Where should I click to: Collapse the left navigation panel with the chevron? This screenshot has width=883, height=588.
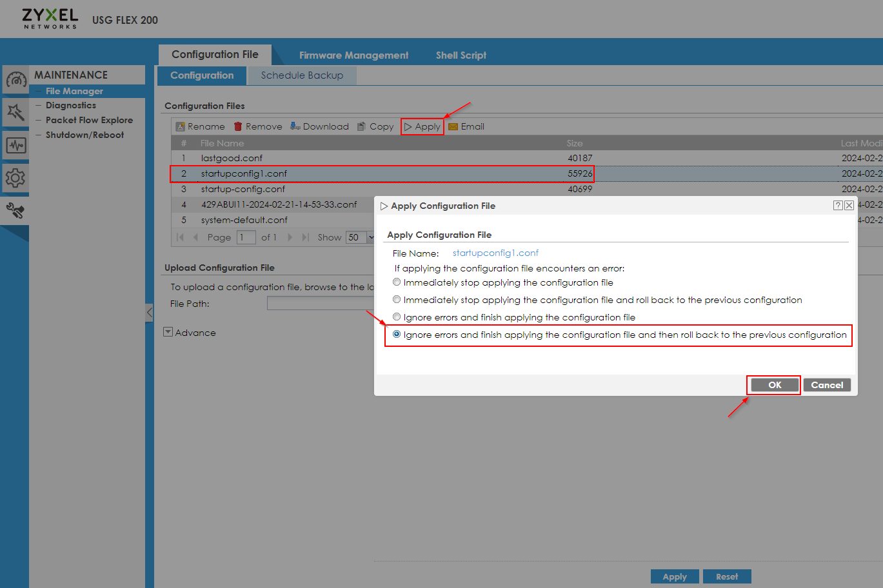(150, 311)
